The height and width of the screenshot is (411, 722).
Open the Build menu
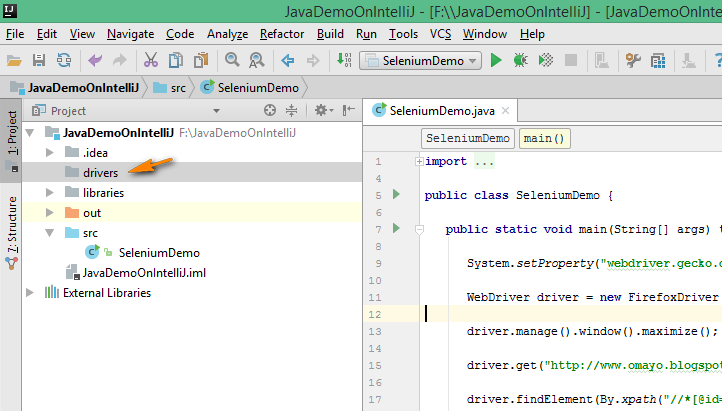330,34
